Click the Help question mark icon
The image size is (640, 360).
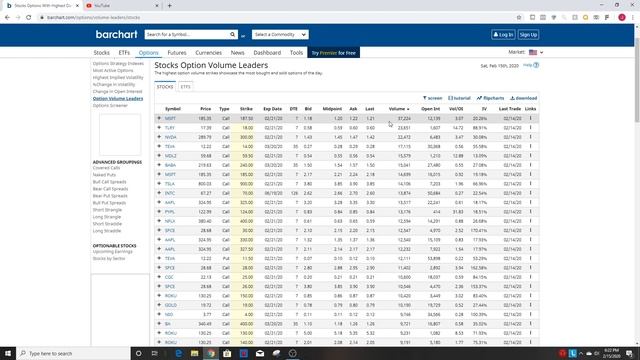tap(536, 65)
